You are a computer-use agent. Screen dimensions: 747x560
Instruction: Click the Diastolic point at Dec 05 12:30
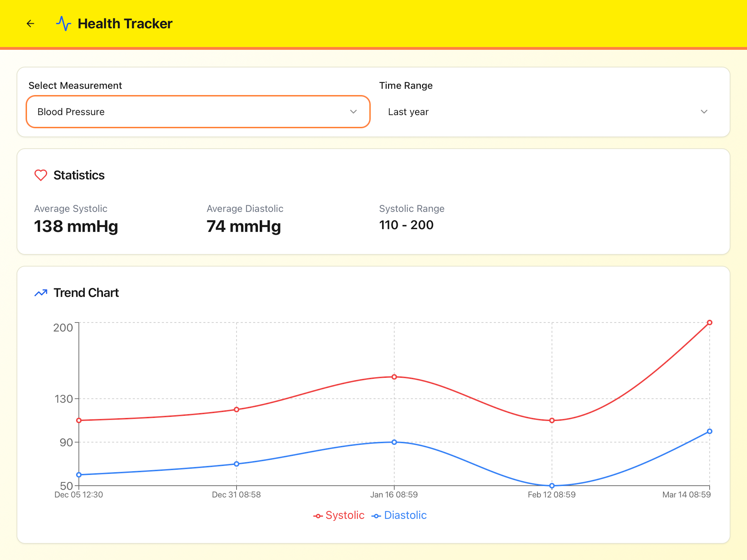(79, 475)
